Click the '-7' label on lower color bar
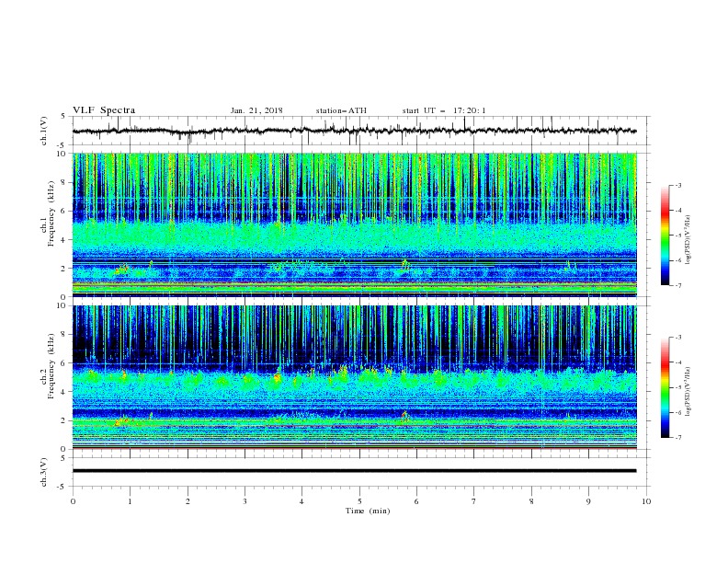Screen dimensions: 728x563 [677, 438]
